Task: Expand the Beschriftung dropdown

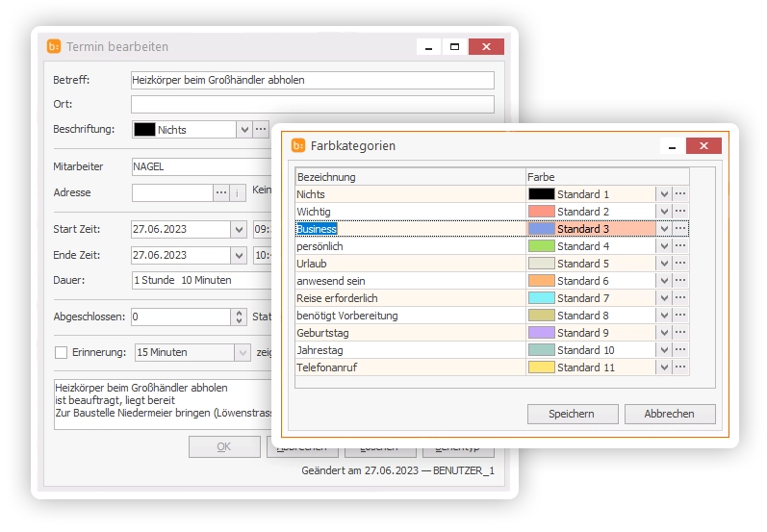Action: (243, 129)
